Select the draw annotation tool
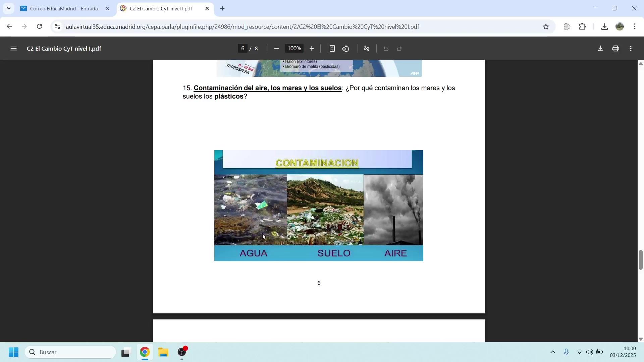 [367, 49]
